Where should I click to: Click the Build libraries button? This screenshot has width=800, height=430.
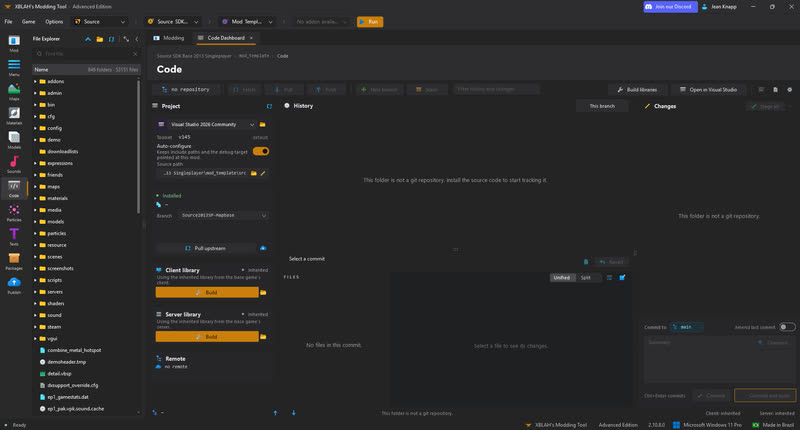click(x=637, y=89)
